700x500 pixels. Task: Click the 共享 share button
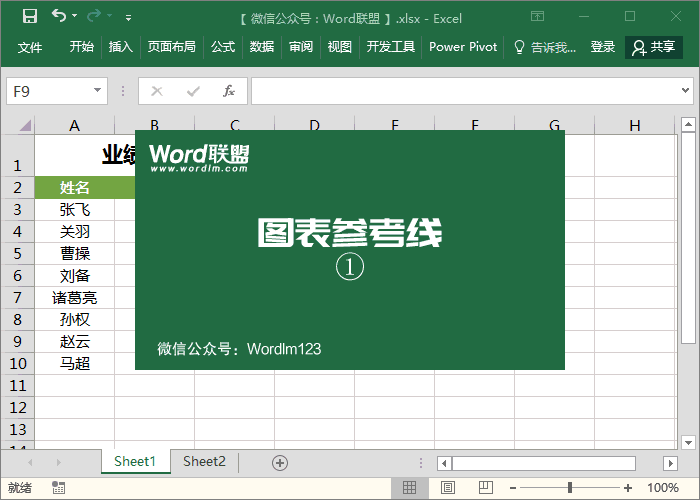pyautogui.click(x=654, y=47)
